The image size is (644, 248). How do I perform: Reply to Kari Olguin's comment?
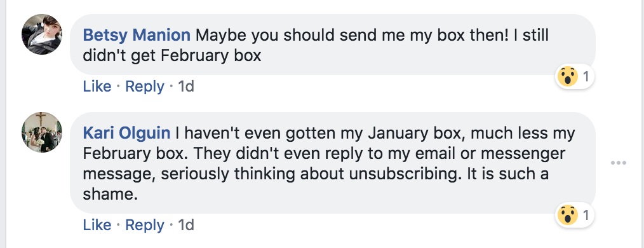[x=145, y=225]
